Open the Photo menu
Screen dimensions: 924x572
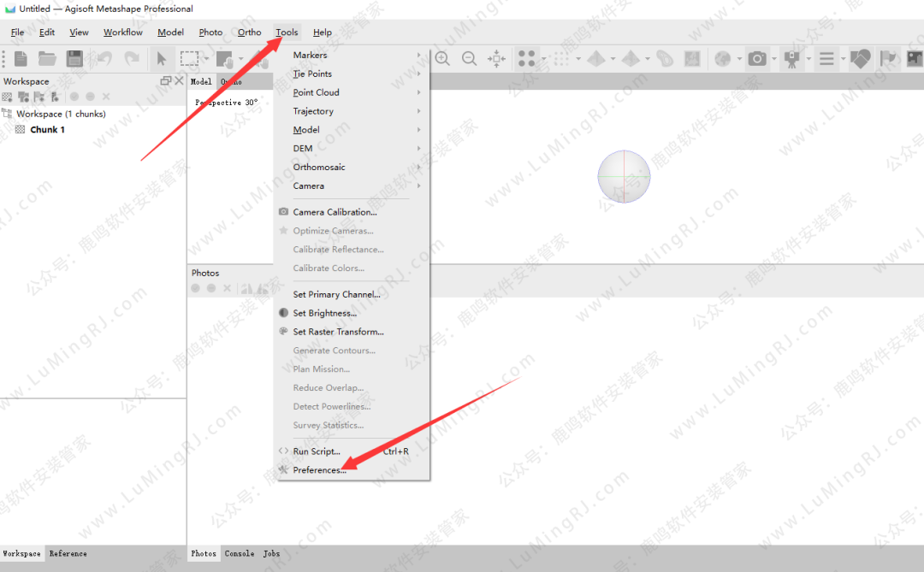click(x=210, y=32)
